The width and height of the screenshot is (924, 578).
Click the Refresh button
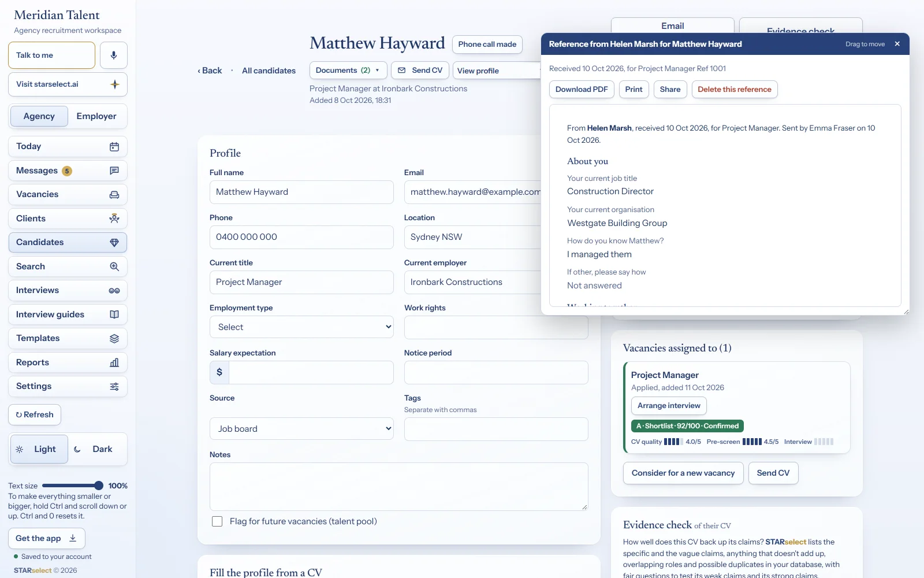pos(35,415)
